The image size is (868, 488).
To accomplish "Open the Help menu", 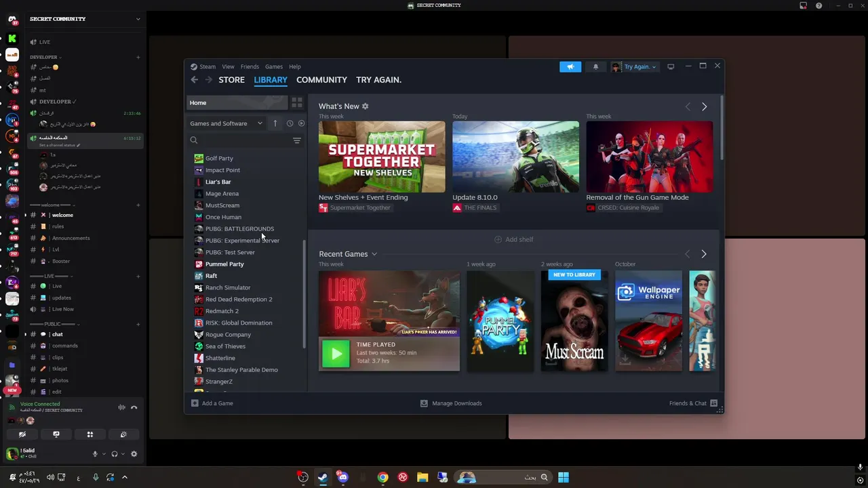I will pos(295,66).
